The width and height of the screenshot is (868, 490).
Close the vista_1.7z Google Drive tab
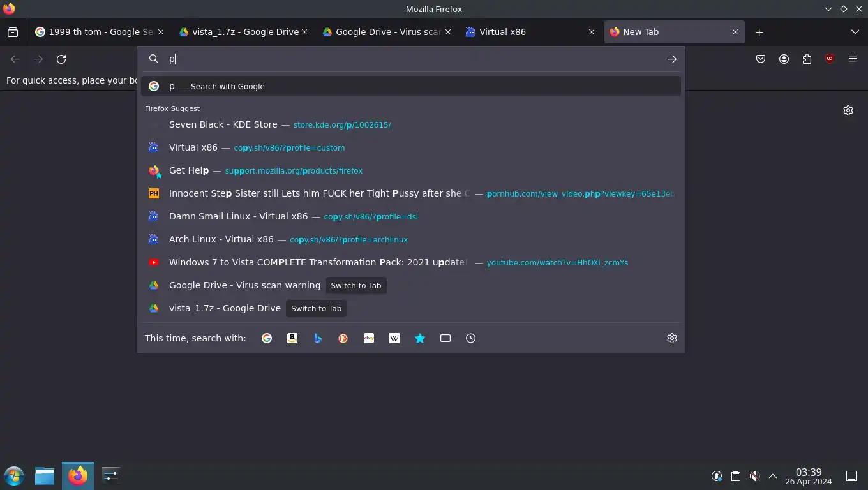304,32
